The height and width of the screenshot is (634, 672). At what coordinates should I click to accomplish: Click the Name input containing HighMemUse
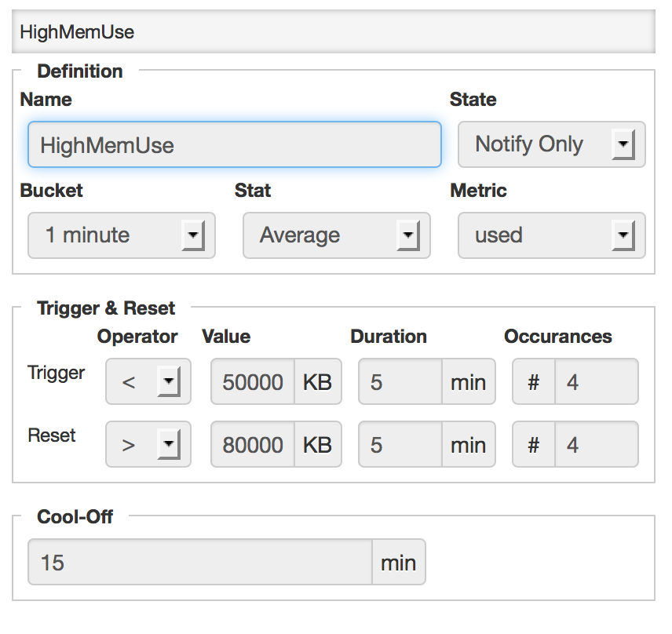[x=234, y=145]
